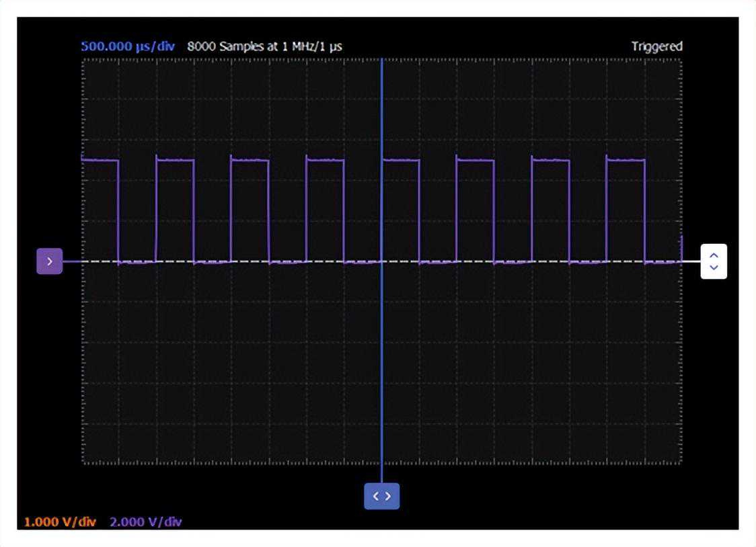
Task: Click the 8000 Samples at 1 MHz label
Action: point(264,46)
